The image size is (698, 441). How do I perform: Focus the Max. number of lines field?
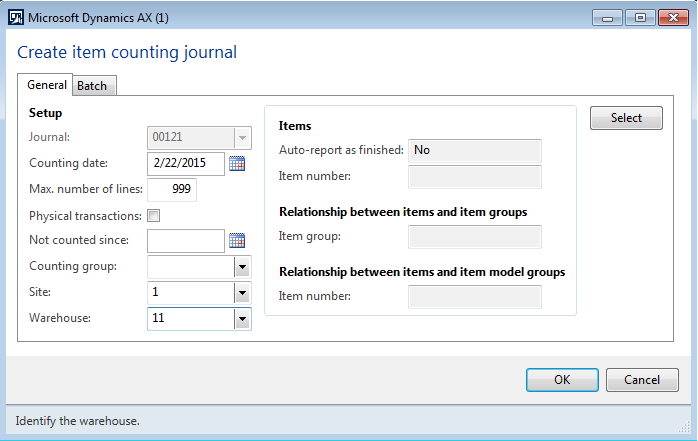click(x=172, y=190)
